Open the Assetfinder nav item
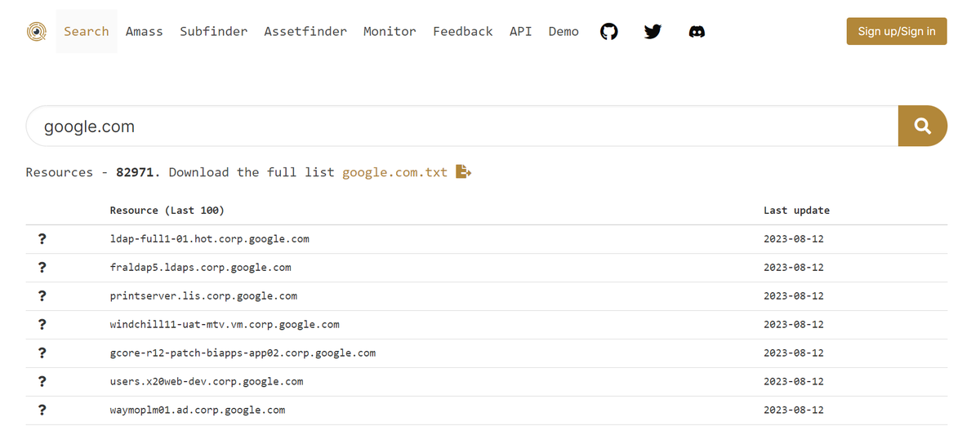 tap(305, 32)
